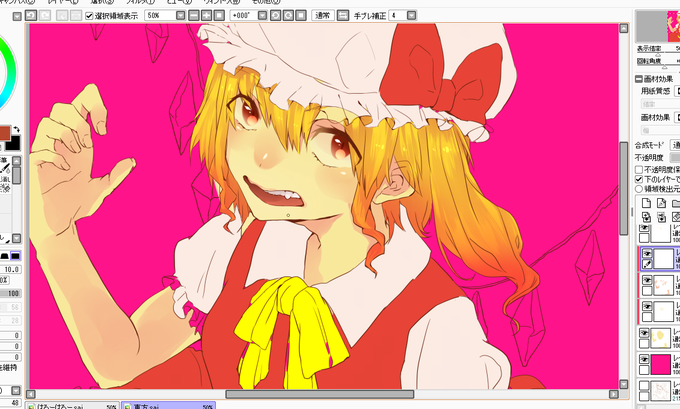The width and height of the screenshot is (680, 409).
Task: Collapse the 画材効果 panel section
Action: tap(638, 79)
